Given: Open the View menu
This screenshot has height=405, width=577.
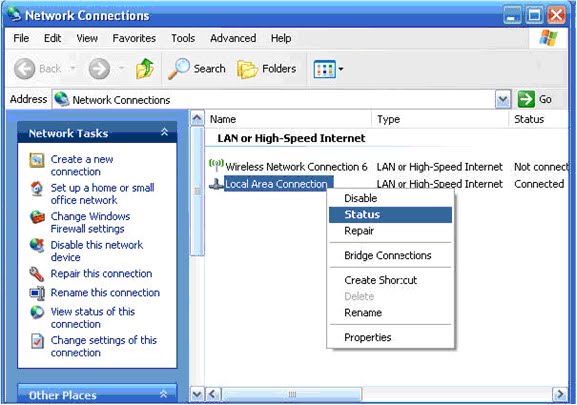Looking at the screenshot, I should coord(87,38).
